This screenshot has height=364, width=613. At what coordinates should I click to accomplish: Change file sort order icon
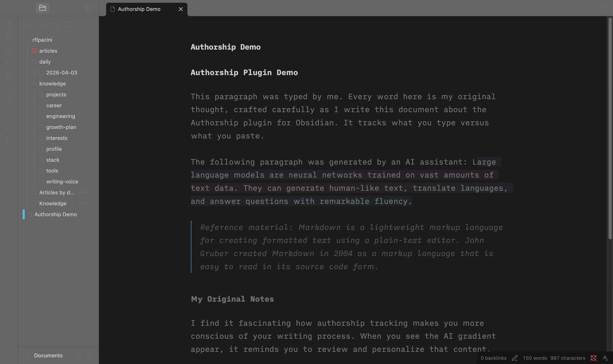(56, 25)
